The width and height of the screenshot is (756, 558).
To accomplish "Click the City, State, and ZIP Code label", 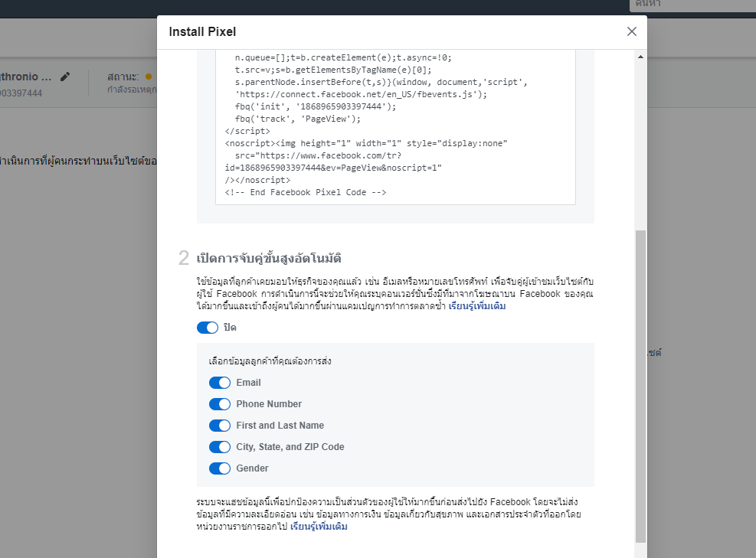I will click(290, 447).
